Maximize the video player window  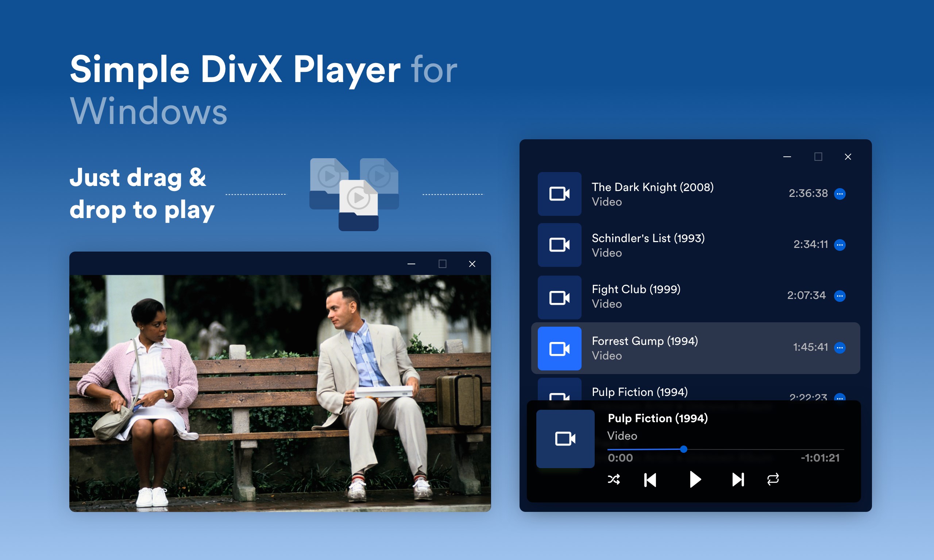tap(443, 264)
